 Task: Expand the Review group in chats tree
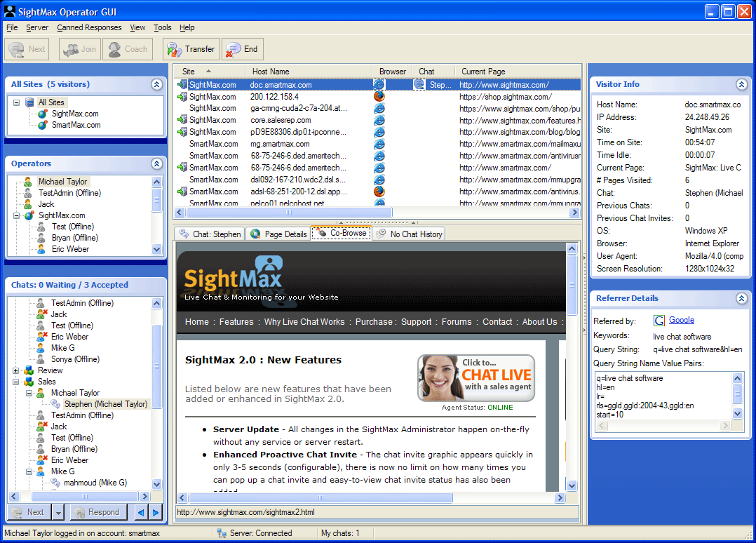coord(16,370)
